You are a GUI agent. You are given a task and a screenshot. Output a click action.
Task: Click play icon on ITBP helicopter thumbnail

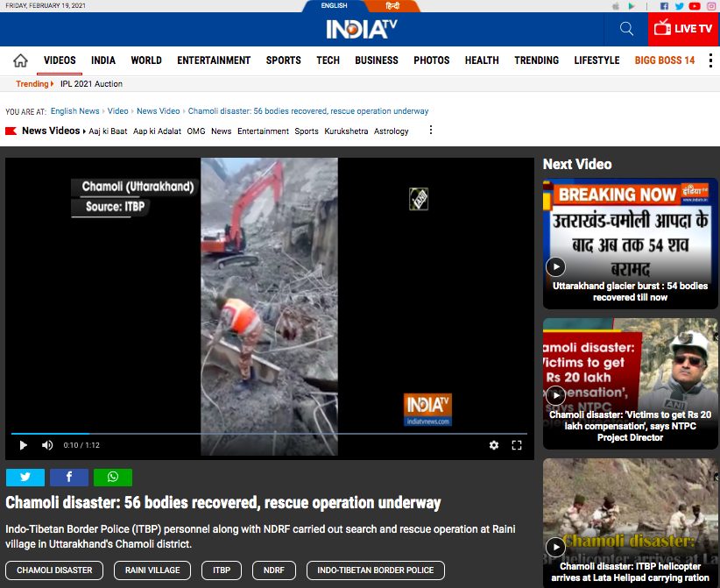pyautogui.click(x=555, y=547)
